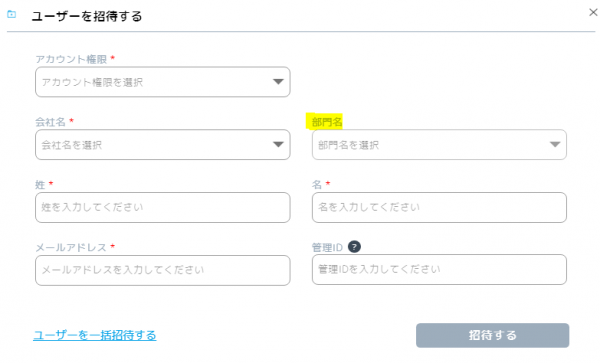Image resolution: width=600 pixels, height=363 pixels.
Task: Click the arrow of the 会社名 dropdown
Action: pyautogui.click(x=278, y=144)
